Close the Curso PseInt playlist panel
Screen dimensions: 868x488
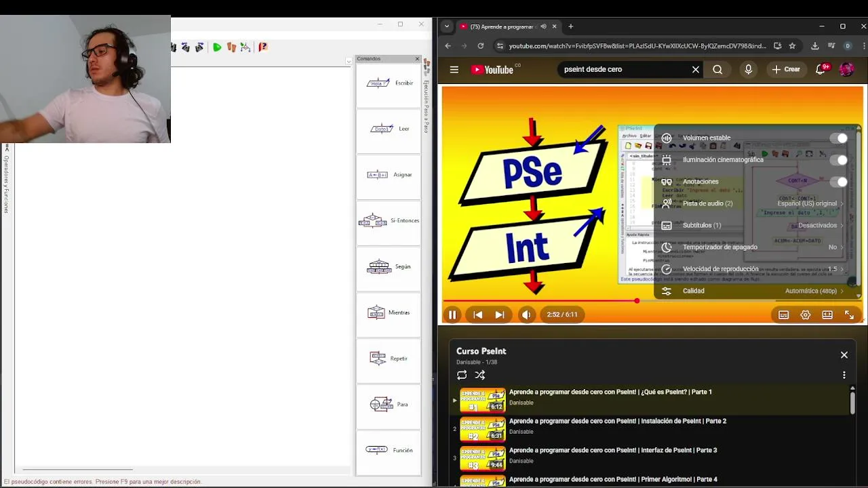[x=844, y=354]
